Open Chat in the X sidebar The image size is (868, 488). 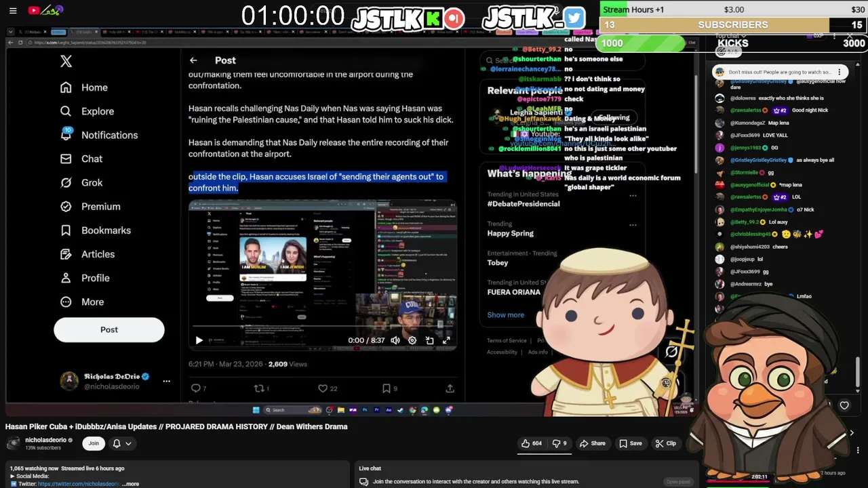81,159
